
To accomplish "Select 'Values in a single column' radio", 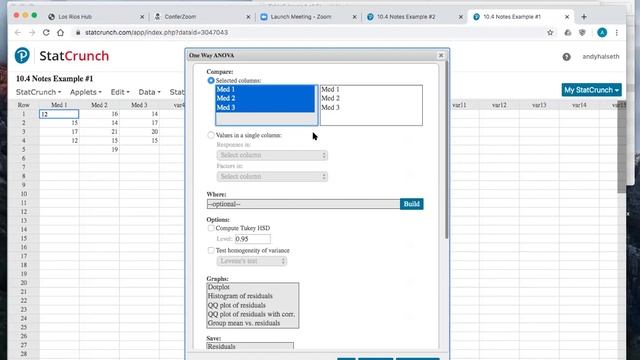I will point(211,135).
